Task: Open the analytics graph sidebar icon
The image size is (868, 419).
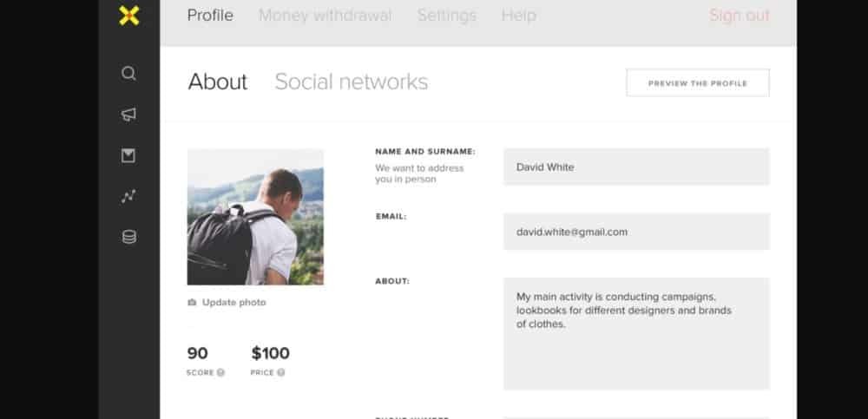Action: (128, 197)
